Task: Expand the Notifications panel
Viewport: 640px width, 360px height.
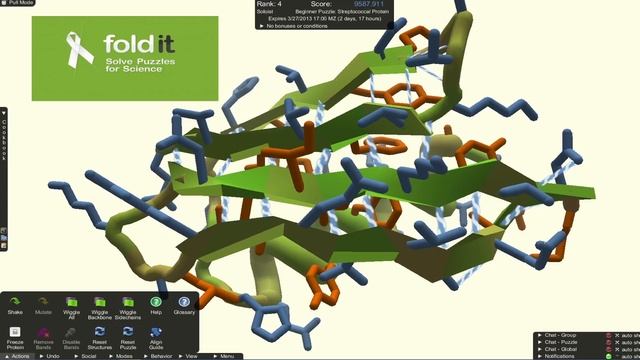Action: coord(556,356)
